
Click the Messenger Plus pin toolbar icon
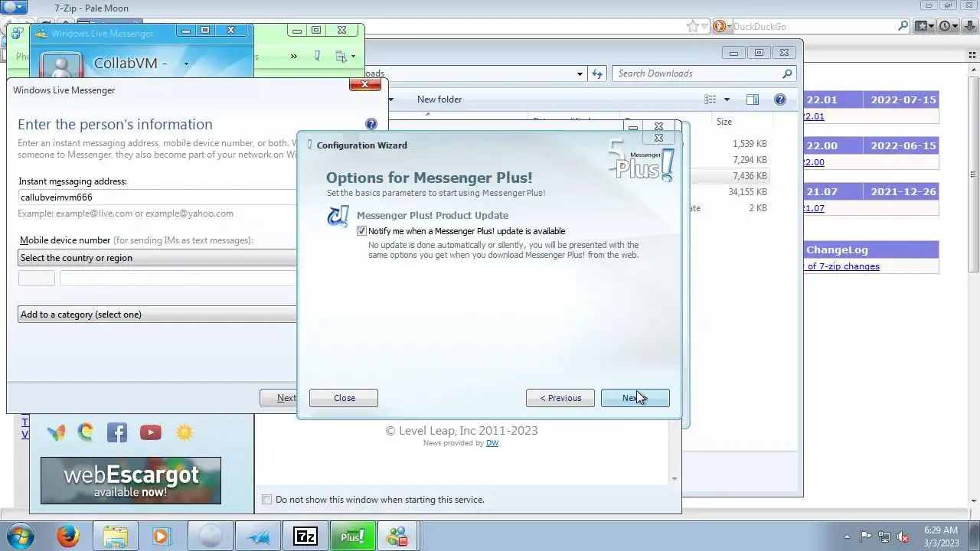pos(318,57)
